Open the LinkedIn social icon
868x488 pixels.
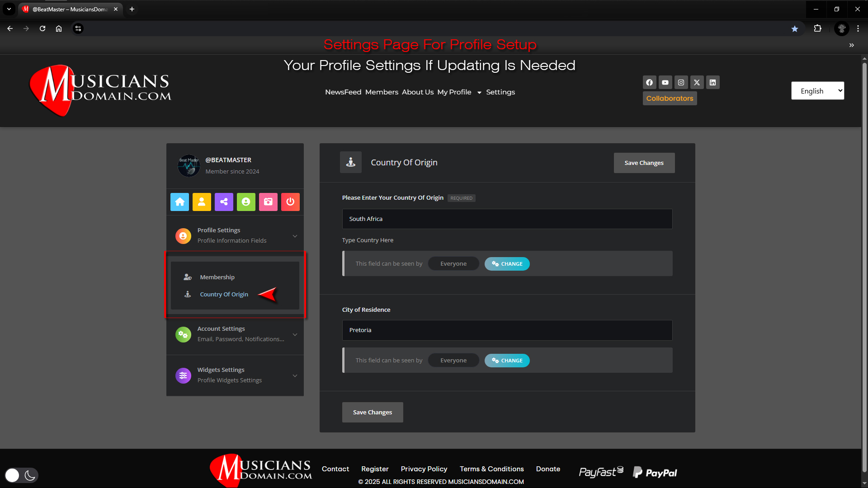pyautogui.click(x=712, y=82)
